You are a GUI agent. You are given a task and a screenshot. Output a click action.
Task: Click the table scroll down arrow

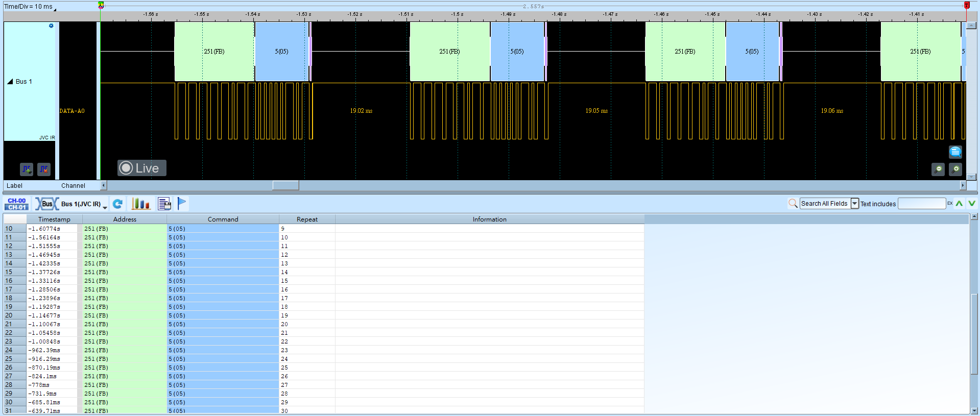pos(974,410)
